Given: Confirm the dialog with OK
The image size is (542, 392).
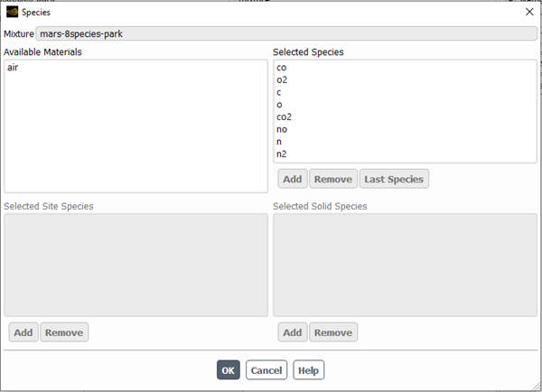Looking at the screenshot, I should click(229, 370).
